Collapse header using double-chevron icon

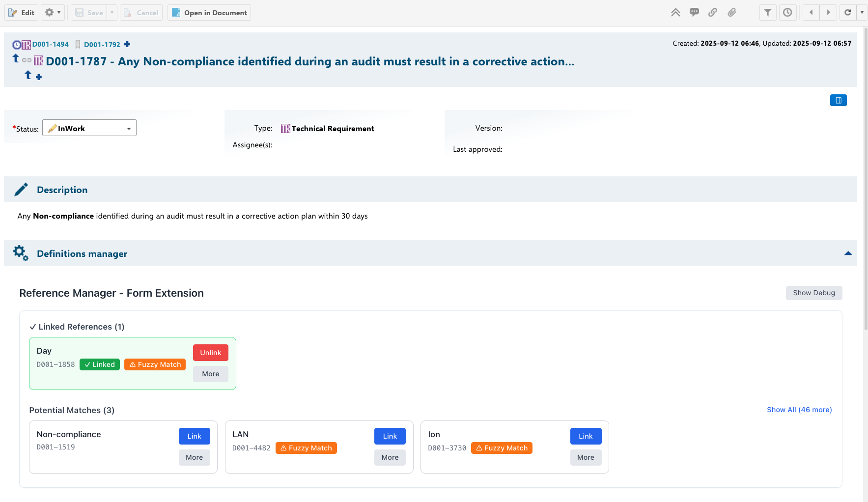[675, 12]
